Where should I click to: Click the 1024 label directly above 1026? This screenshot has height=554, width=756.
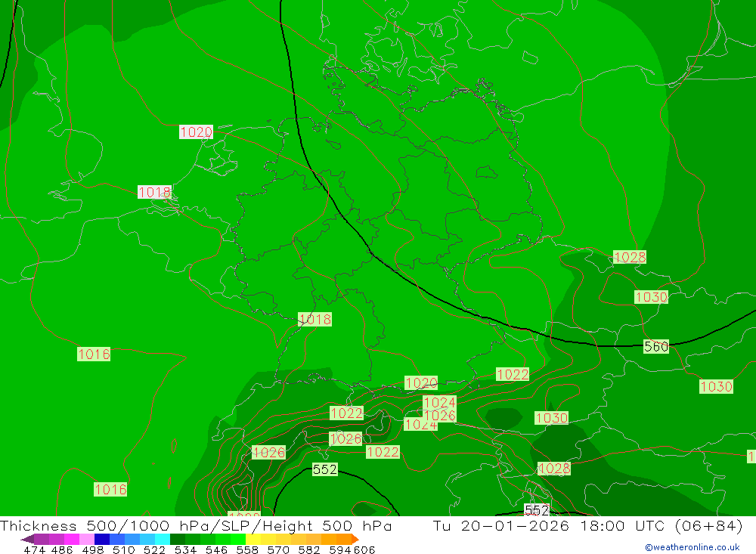(439, 402)
